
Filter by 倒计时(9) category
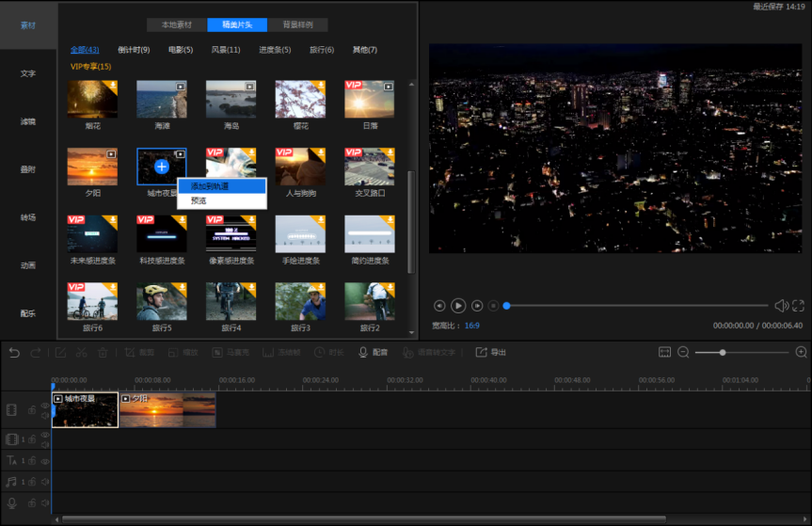[x=134, y=50]
